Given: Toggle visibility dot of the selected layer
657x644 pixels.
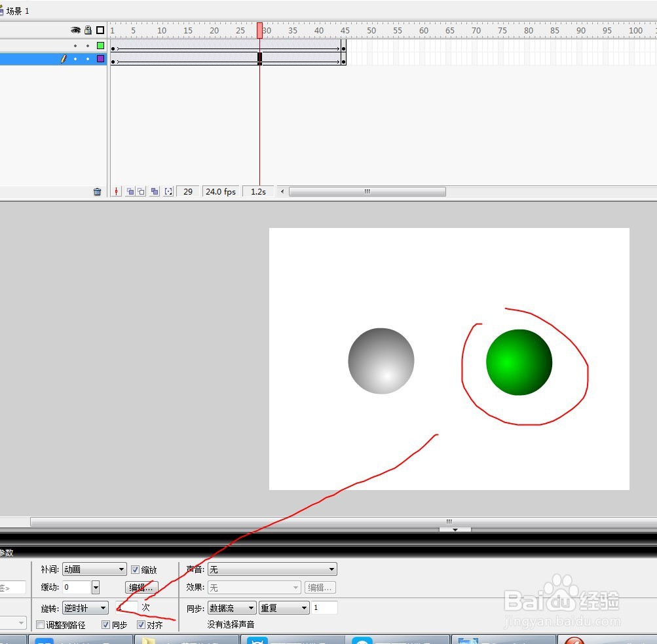Looking at the screenshot, I should 75,59.
